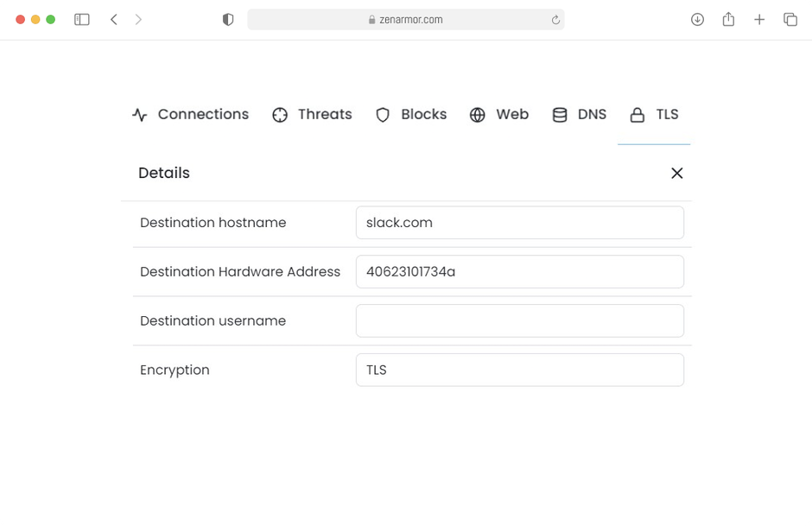Click the TLS padlock icon

point(637,114)
